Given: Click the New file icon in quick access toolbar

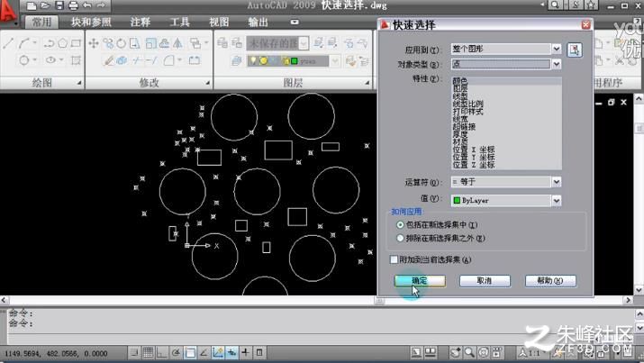Looking at the screenshot, I should pyautogui.click(x=32, y=5).
